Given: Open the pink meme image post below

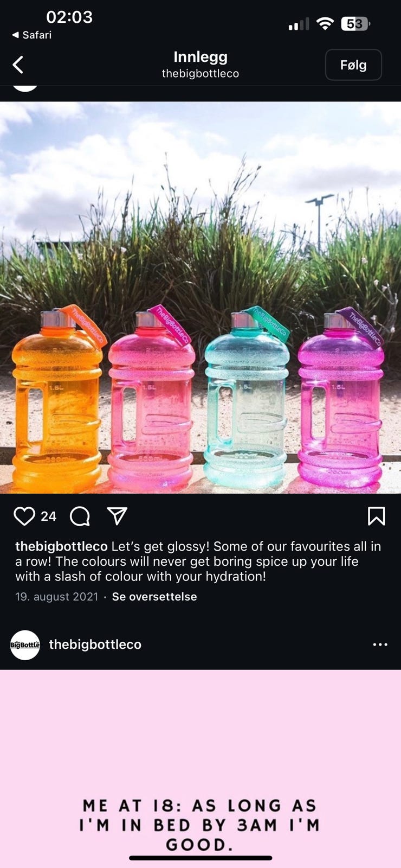Looking at the screenshot, I should (x=200, y=769).
